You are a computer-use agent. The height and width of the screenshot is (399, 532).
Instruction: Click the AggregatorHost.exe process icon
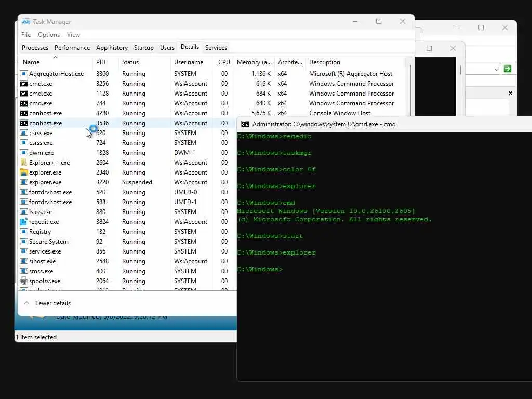[24, 74]
